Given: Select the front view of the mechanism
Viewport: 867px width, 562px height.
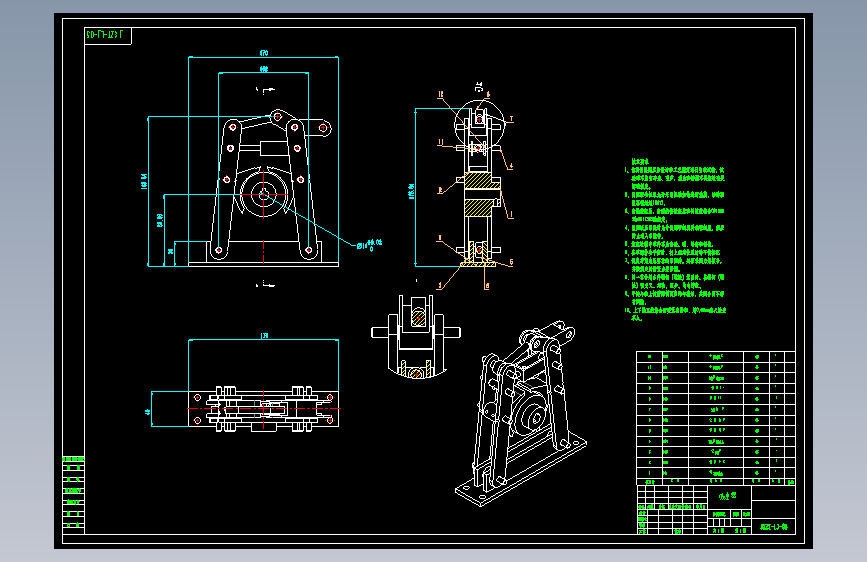Looking at the screenshot, I should point(264,188).
